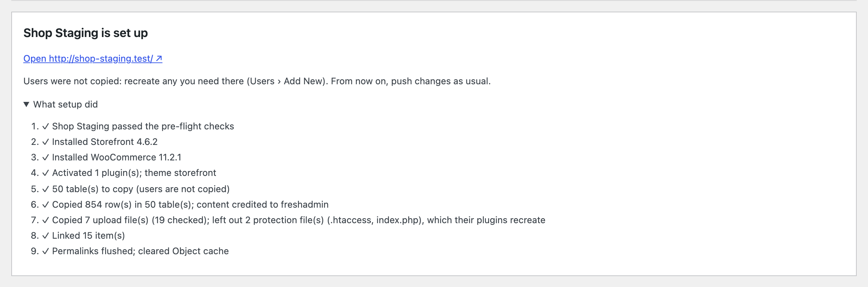Viewport: 868px width, 287px height.
Task: Toggle the "What setup did" summary label
Action: 65,104
